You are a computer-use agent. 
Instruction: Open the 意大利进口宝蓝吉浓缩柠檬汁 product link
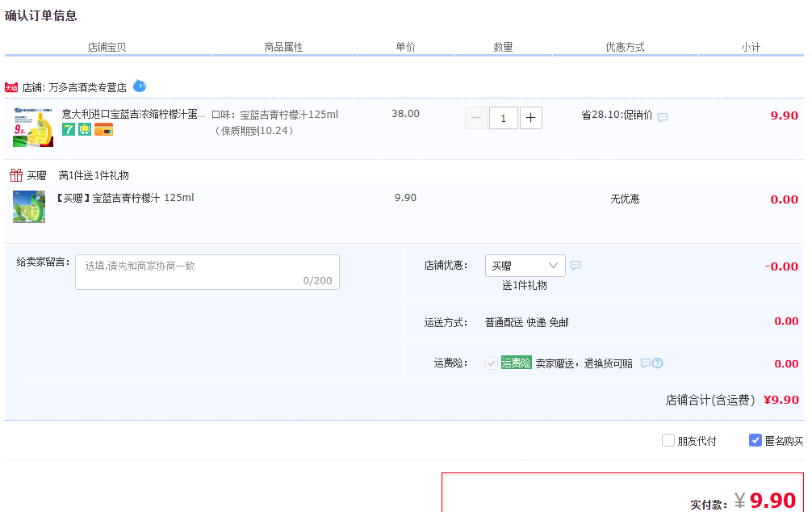pos(134,114)
